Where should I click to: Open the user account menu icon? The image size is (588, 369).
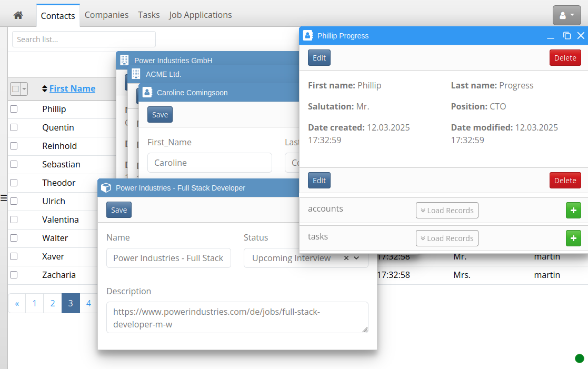566,15
